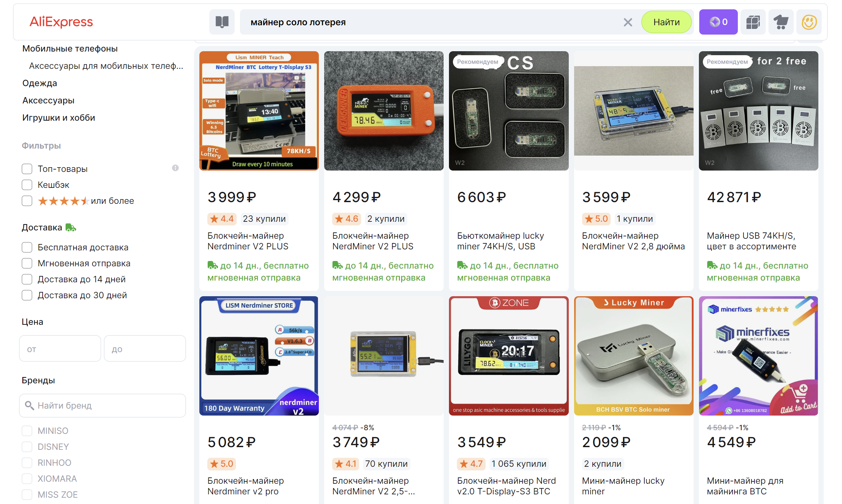The width and height of the screenshot is (842, 504).
Task: Select Доставка до 14 дней checkbox
Action: point(27,279)
